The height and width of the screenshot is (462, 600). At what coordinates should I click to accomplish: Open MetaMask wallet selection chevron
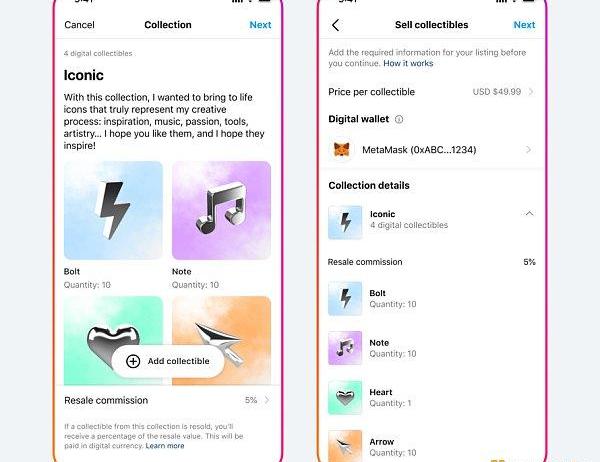click(528, 150)
